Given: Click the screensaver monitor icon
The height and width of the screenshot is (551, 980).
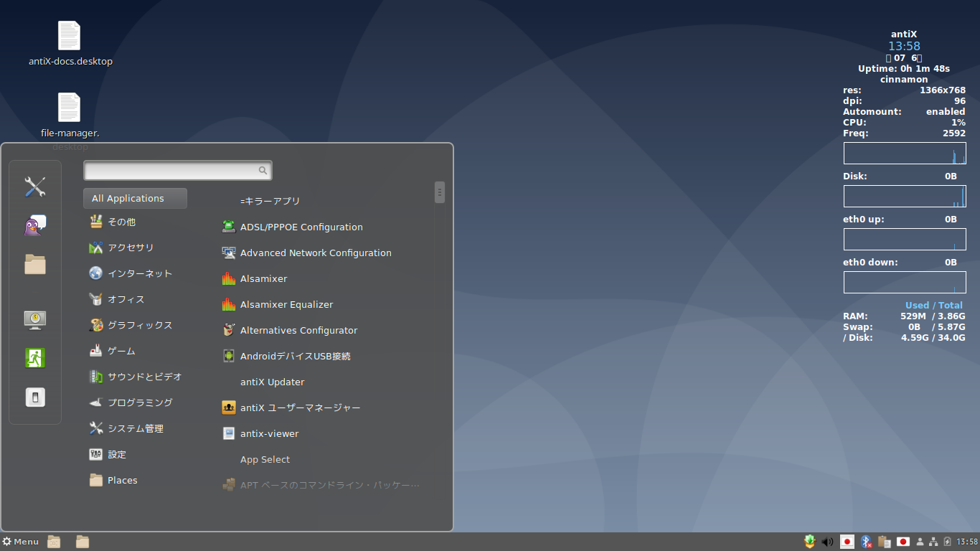Looking at the screenshot, I should [34, 319].
